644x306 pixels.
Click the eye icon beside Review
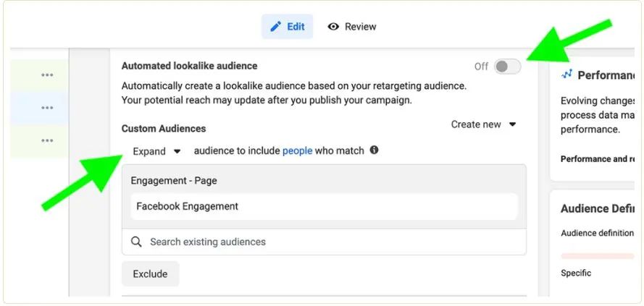(334, 27)
